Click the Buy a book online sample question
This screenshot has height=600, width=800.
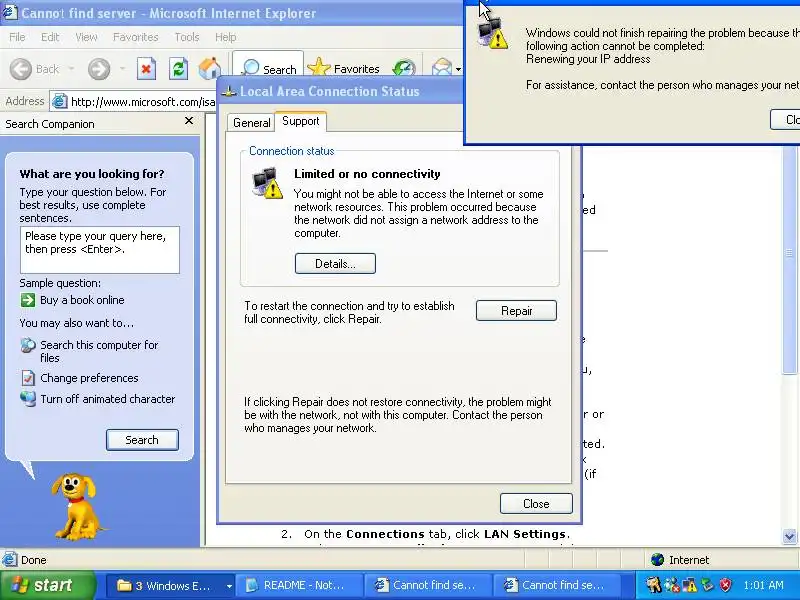82,300
